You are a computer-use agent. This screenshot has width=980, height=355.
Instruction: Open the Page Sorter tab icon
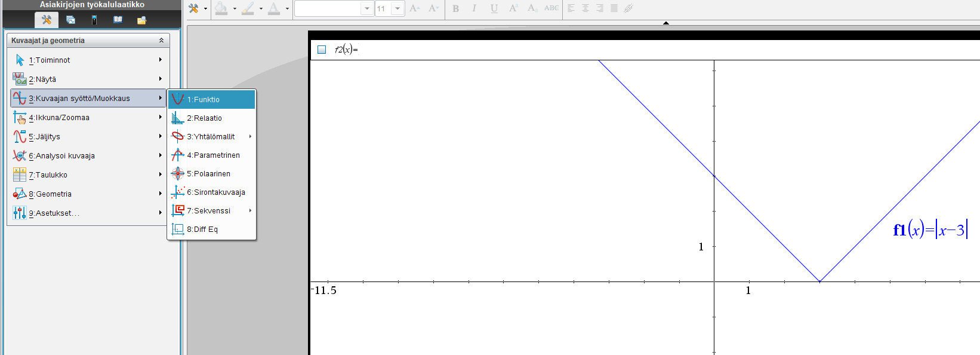[70, 20]
